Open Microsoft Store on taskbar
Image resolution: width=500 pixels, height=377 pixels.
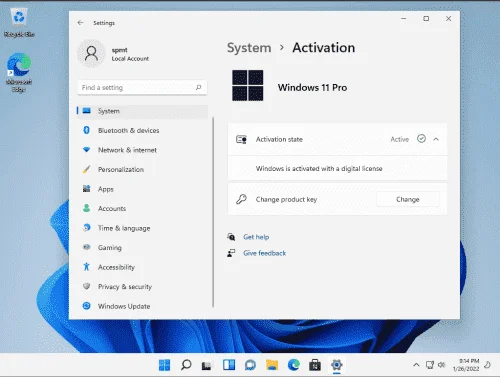[x=315, y=365]
